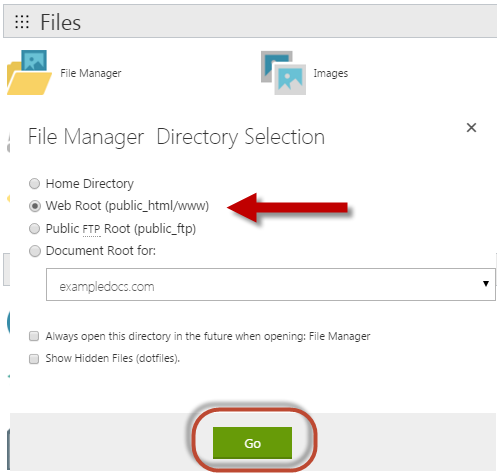Select Web Root (public_html/www) radio button
The height and width of the screenshot is (473, 497).
[34, 206]
